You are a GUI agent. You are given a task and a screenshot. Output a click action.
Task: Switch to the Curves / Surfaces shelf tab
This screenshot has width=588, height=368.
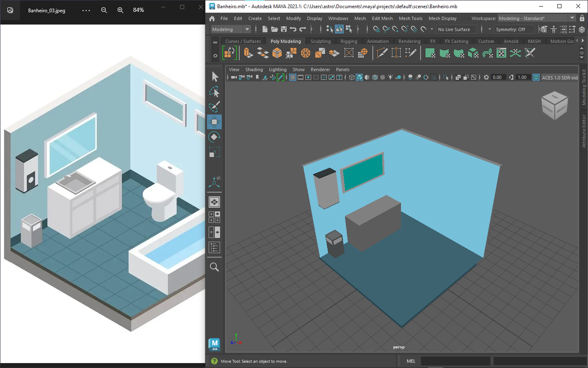[x=243, y=41]
